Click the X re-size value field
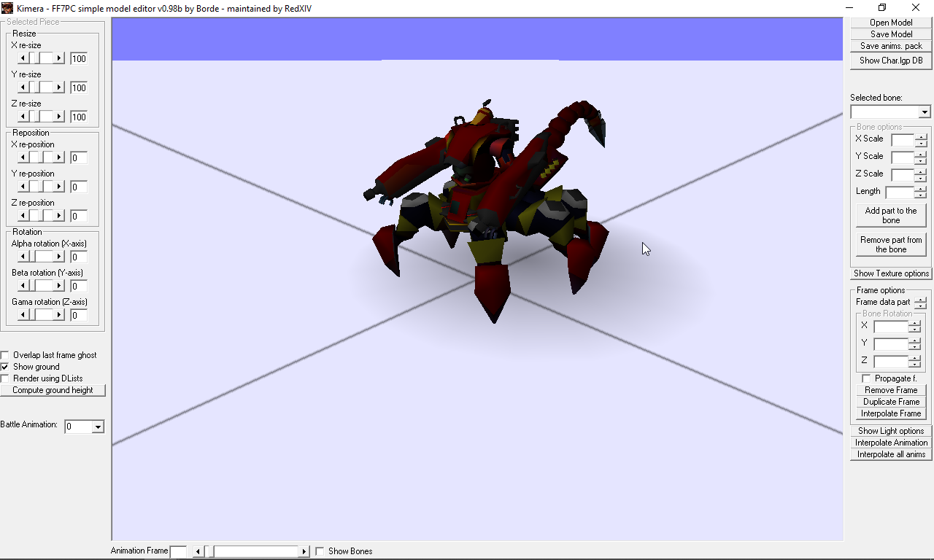Image resolution: width=934 pixels, height=560 pixels. [79, 58]
